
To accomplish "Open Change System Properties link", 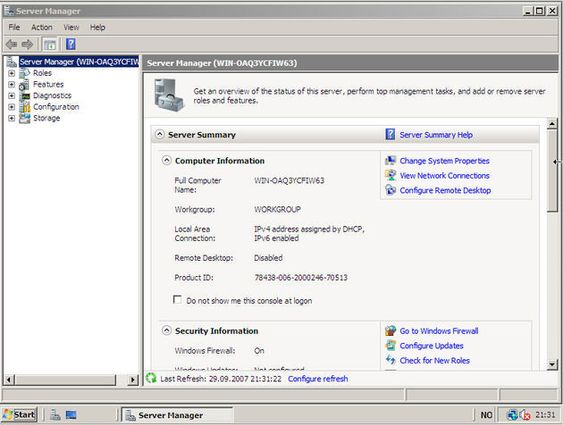I will tap(445, 161).
